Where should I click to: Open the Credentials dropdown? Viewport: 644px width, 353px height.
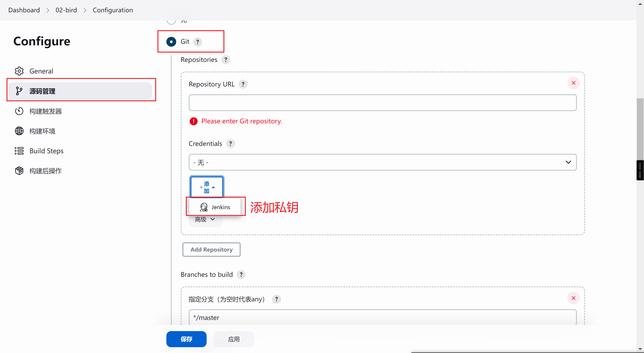tap(382, 162)
